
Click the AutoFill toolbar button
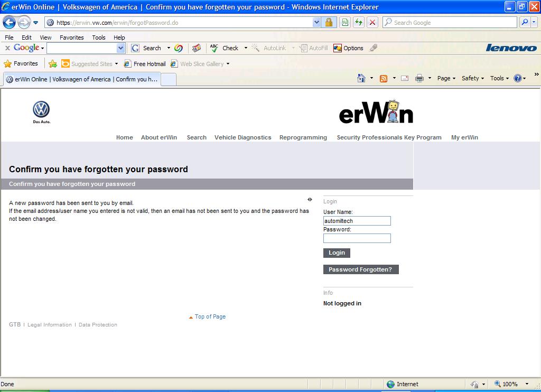pyautogui.click(x=314, y=48)
